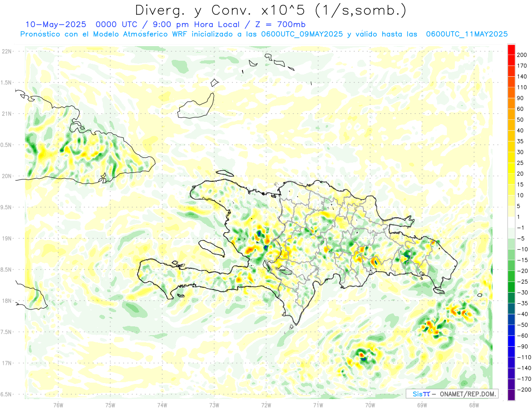532x411 pixels.
Task: Click the "22N" latitude label
Action: (x=7, y=51)
